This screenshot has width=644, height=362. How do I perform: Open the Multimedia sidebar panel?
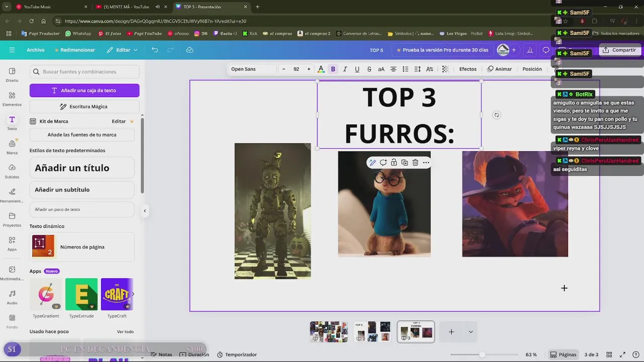(12, 273)
